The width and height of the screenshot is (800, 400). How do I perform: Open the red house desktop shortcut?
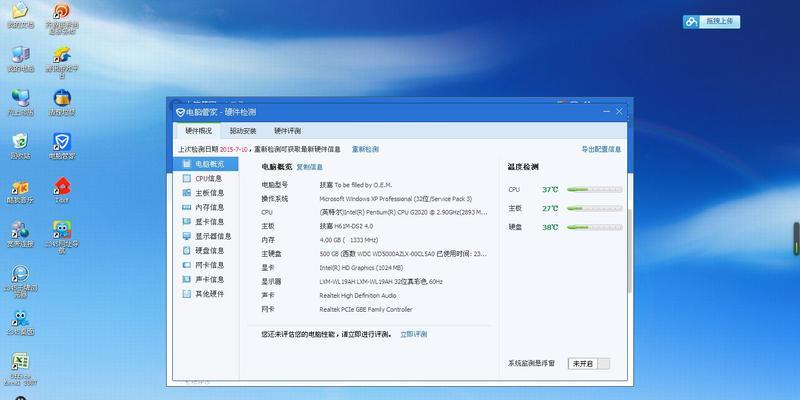coord(62,190)
